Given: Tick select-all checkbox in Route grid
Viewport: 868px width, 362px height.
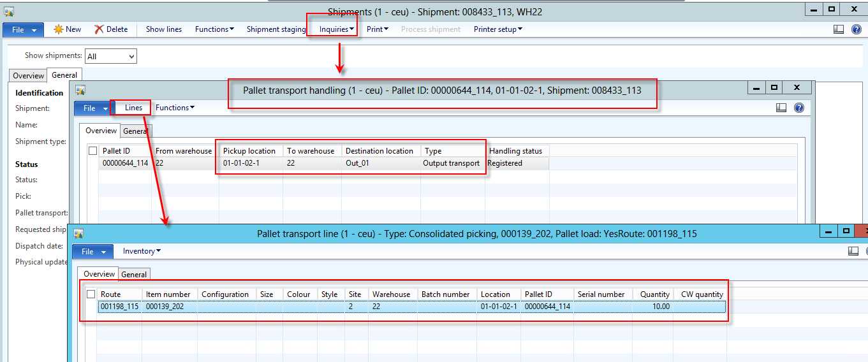Looking at the screenshot, I should click(x=91, y=294).
